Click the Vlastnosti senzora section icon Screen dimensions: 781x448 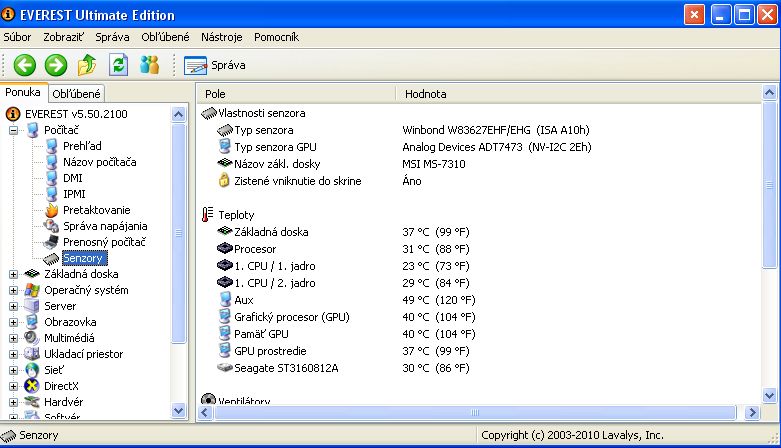tap(209, 114)
